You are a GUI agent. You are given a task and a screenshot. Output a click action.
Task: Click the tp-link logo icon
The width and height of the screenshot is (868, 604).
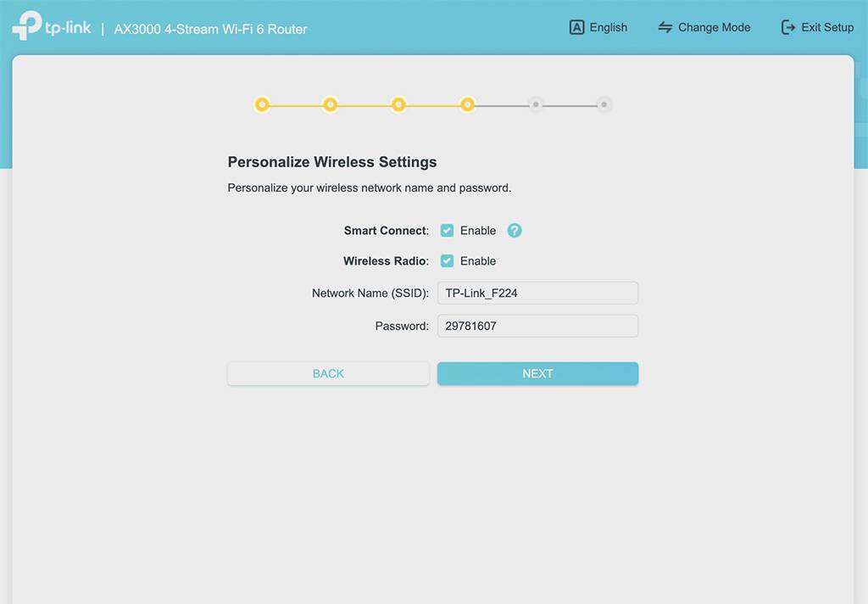(27, 25)
